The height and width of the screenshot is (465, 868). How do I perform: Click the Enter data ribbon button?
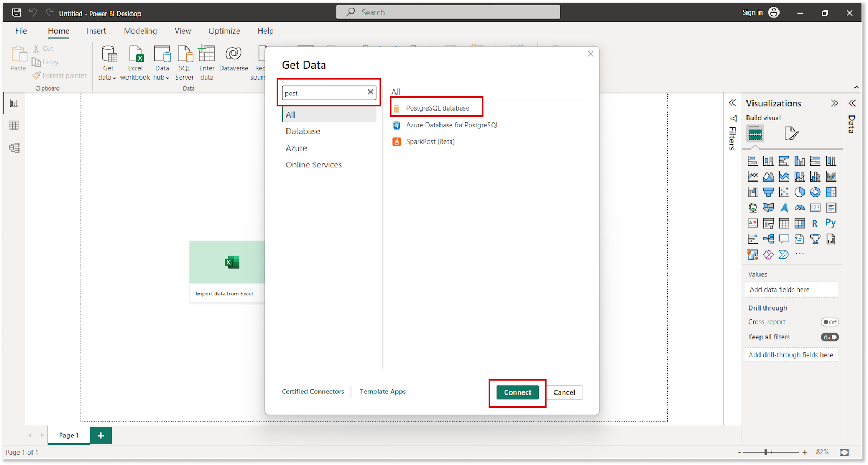[207, 63]
